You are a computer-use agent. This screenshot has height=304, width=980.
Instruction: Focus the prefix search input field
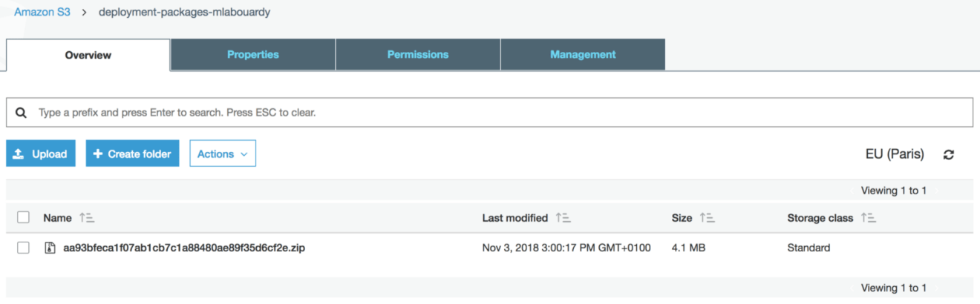tap(490, 113)
